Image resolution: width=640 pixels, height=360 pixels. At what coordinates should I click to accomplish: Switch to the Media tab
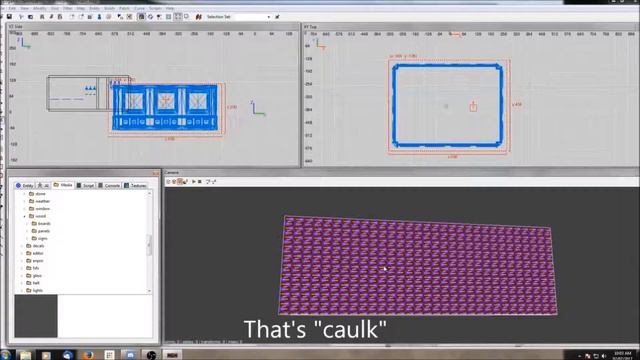click(63, 185)
